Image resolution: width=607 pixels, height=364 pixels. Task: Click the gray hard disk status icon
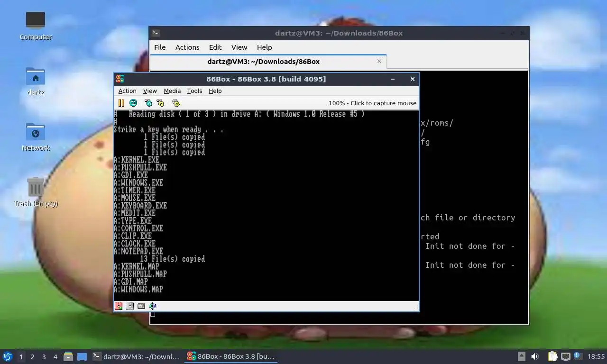pos(141,306)
